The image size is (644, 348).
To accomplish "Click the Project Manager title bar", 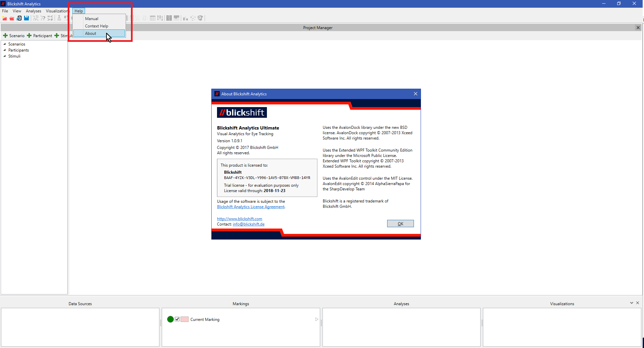I will pos(318,27).
